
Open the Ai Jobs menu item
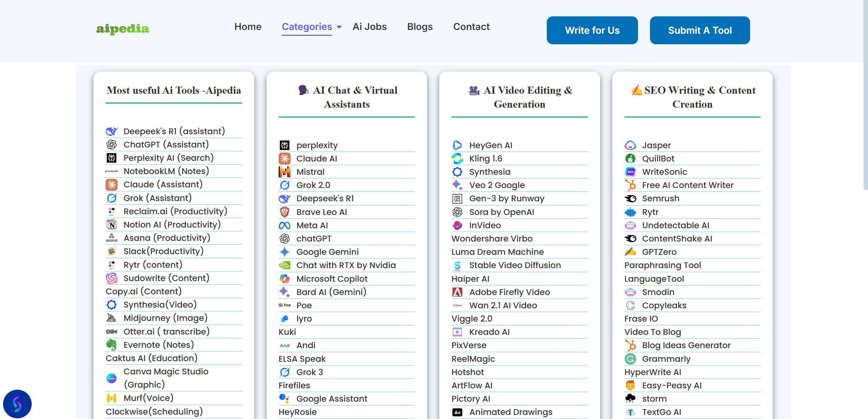click(370, 27)
